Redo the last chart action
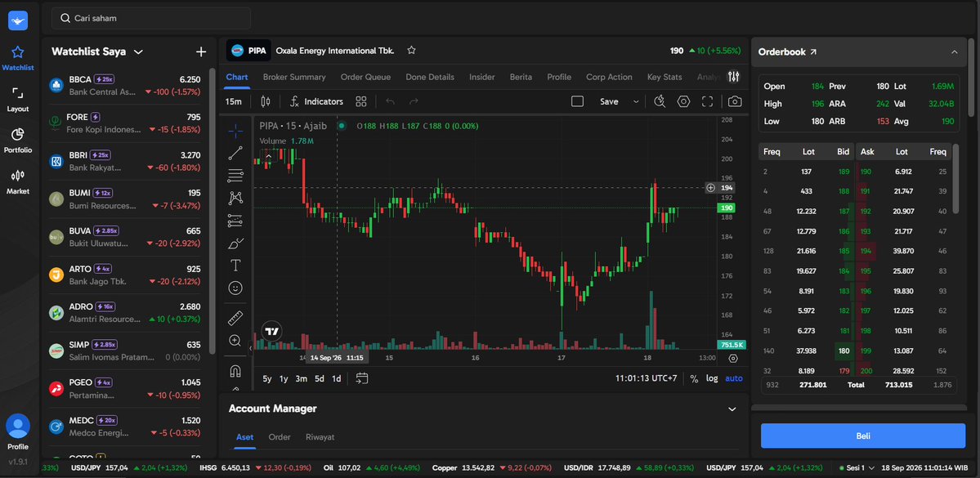This screenshot has width=980, height=478. pyautogui.click(x=413, y=101)
